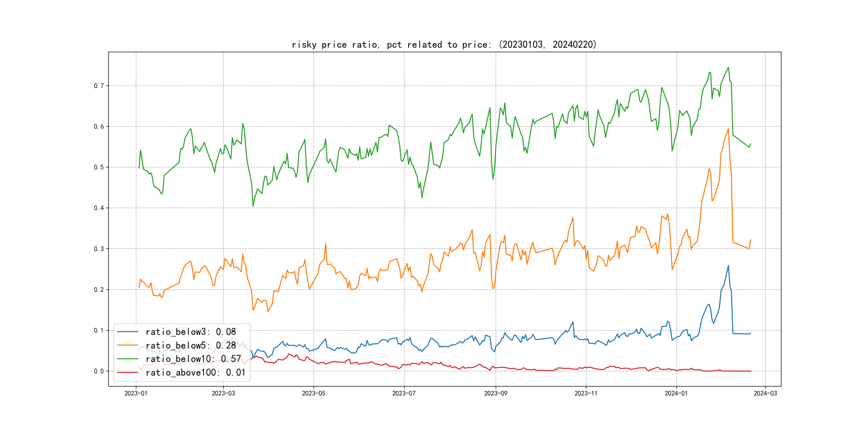Select the 'ratio_below10: 0.57' legend label
This screenshot has width=868, height=434.
(x=193, y=359)
